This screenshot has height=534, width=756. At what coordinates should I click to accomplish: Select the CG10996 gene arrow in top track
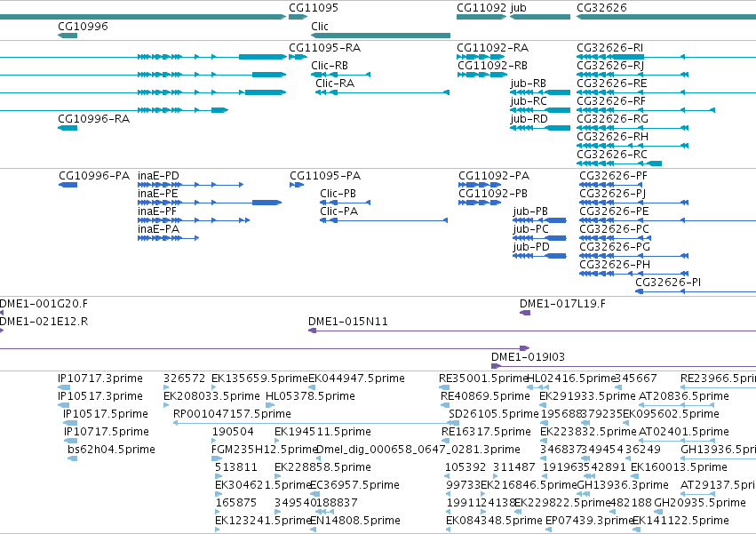click(68, 36)
